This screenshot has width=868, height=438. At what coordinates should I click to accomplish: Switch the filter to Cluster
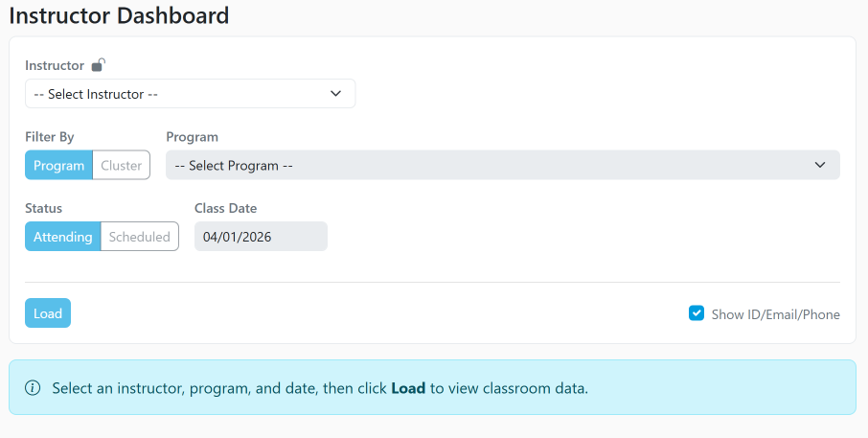pyautogui.click(x=122, y=165)
